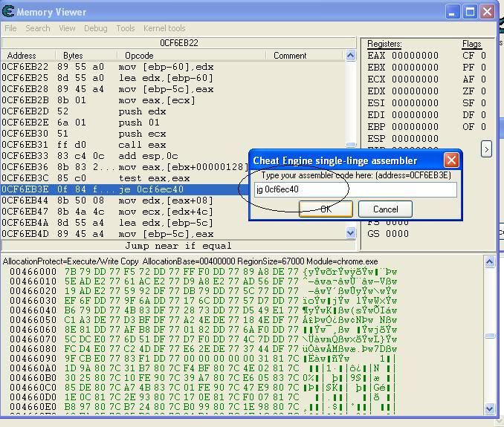Click the ECX register value

415,79
